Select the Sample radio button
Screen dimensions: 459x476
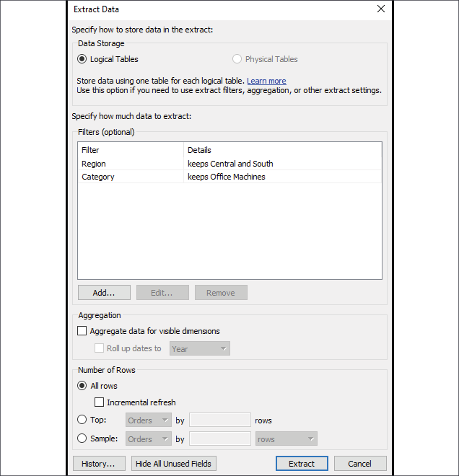82,438
